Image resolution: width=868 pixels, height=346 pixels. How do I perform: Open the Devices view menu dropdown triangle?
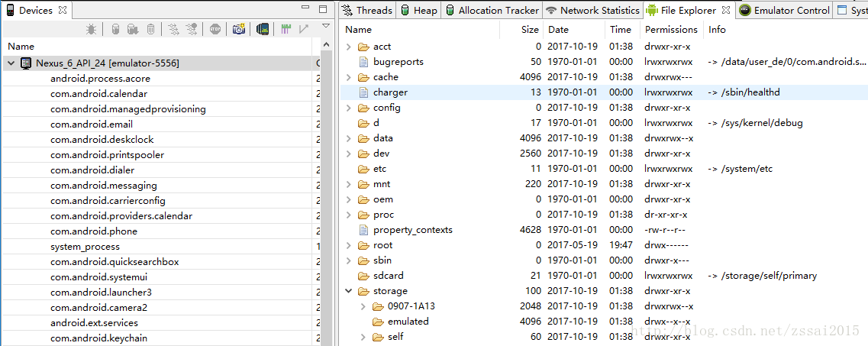tap(326, 25)
